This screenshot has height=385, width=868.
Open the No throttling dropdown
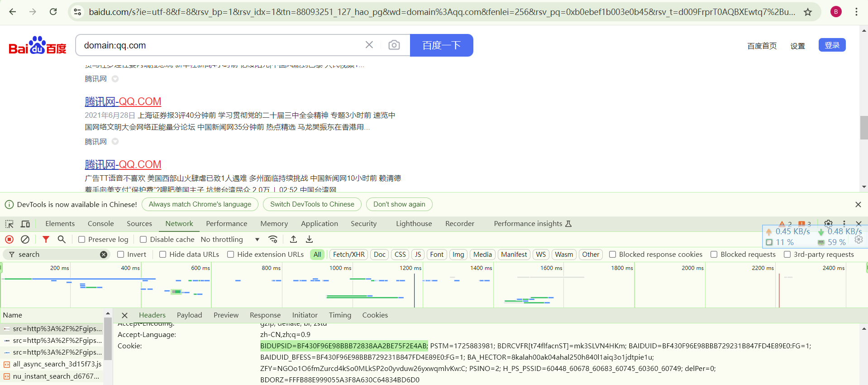[x=230, y=239]
